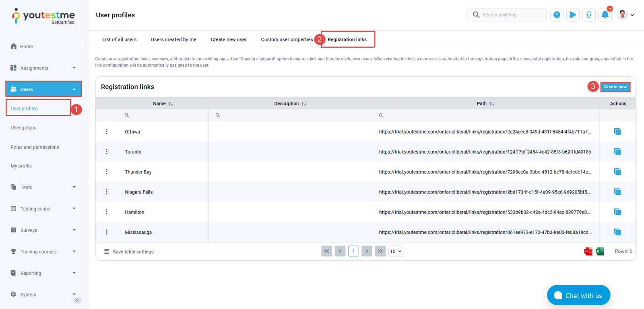The image size is (644, 309).
Task: Open the support headset icon
Action: coord(588,15)
